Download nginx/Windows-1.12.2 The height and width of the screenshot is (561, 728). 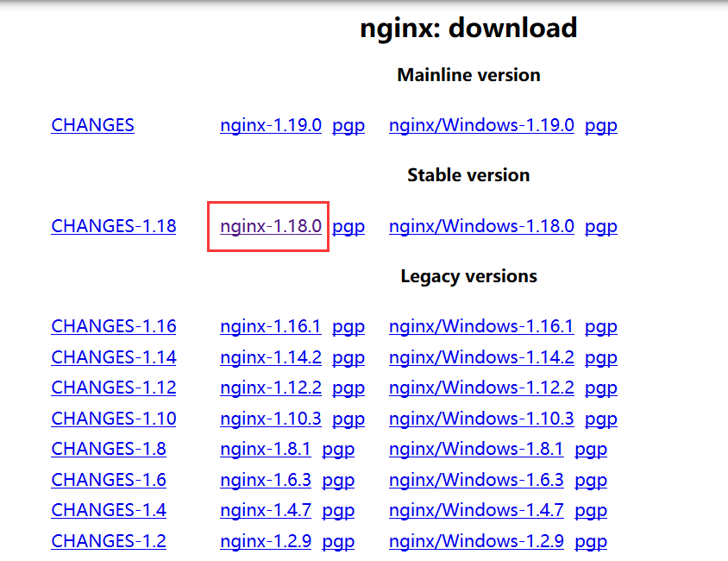click(481, 388)
